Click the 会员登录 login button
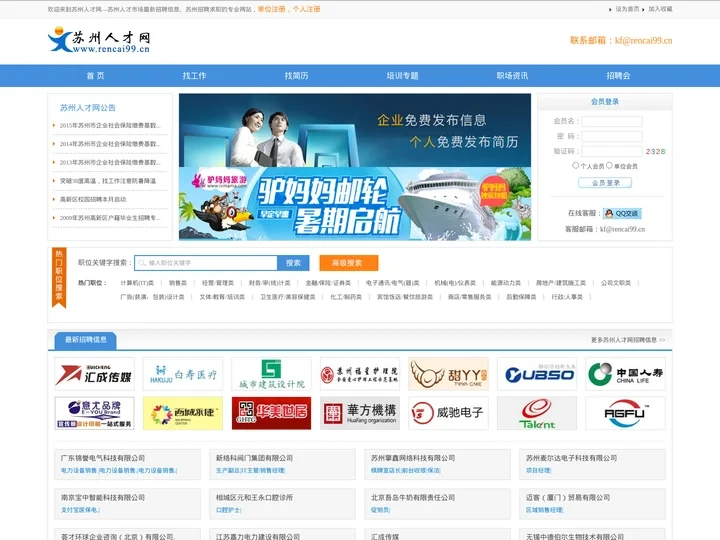The width and height of the screenshot is (720, 540). pos(605,183)
